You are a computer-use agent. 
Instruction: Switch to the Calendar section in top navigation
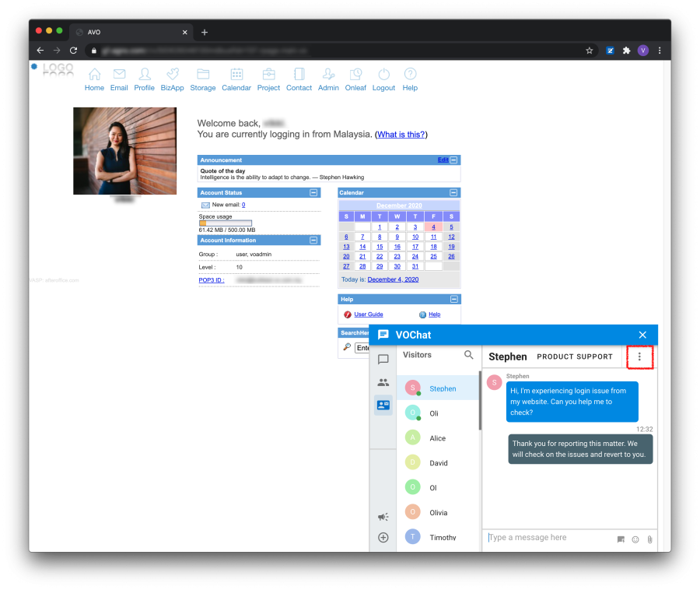coord(236,78)
